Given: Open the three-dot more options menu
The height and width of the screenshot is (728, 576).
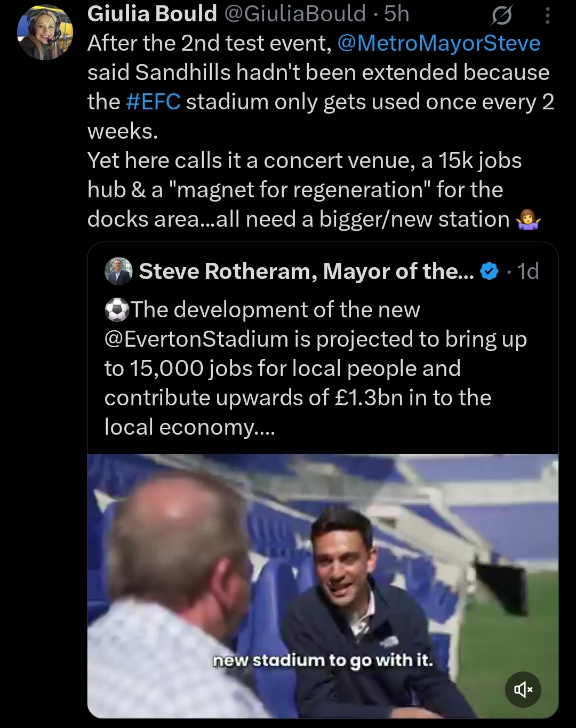Looking at the screenshot, I should (x=547, y=17).
